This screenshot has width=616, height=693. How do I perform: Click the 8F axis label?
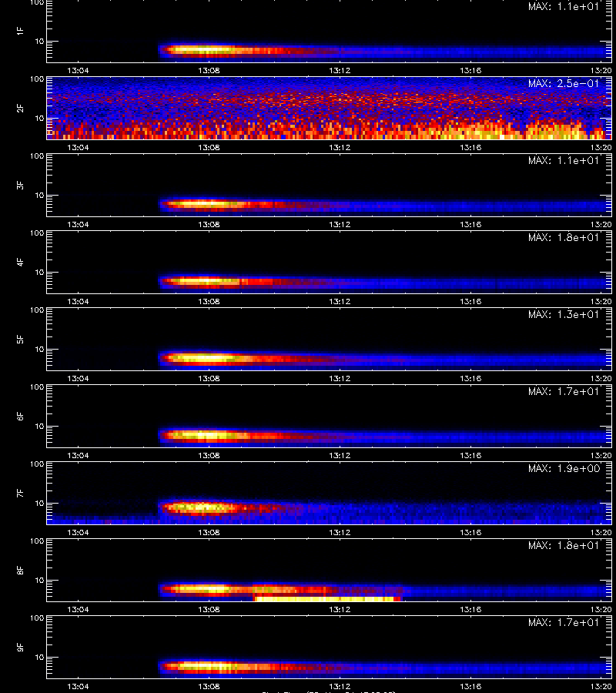coord(20,570)
